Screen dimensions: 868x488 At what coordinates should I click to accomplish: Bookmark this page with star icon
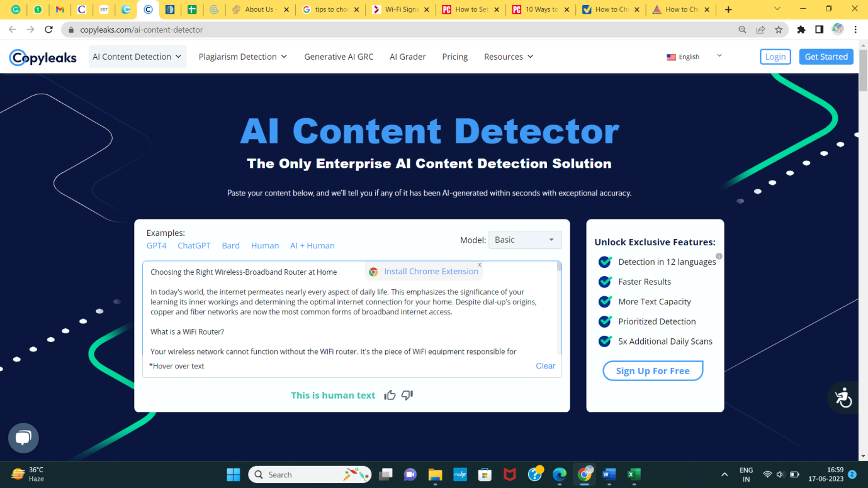pos(779,30)
